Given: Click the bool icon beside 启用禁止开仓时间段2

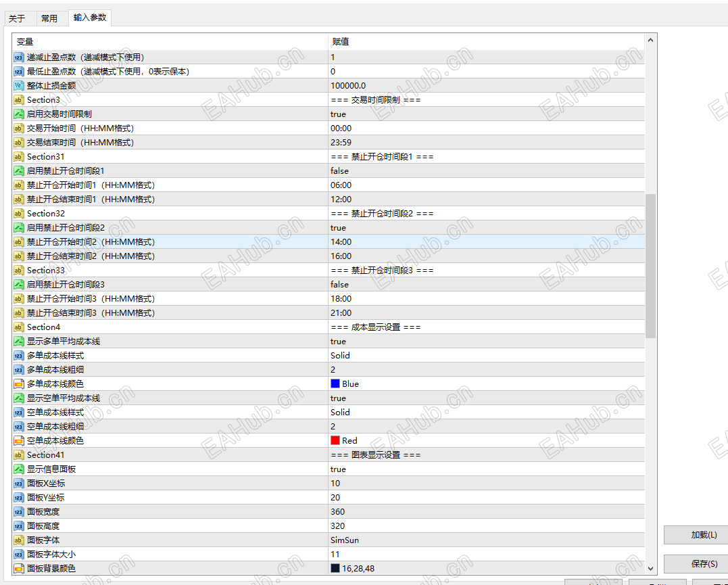Looking at the screenshot, I should (x=18, y=228).
